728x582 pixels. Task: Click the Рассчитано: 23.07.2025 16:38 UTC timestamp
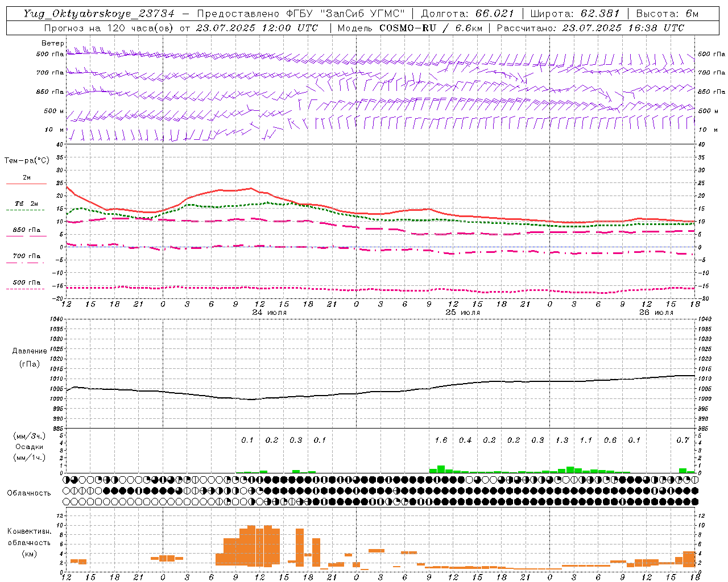tap(590, 28)
